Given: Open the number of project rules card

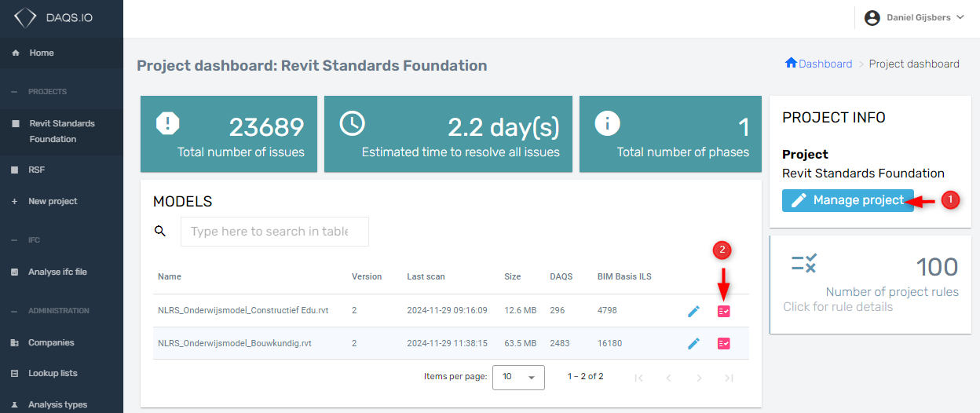Looking at the screenshot, I should tap(870, 284).
